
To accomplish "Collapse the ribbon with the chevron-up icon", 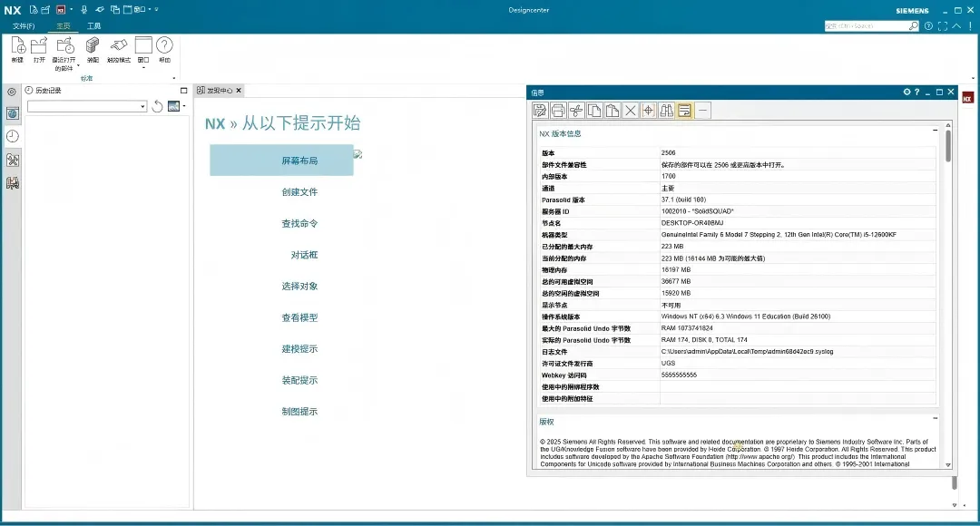I will click(x=957, y=25).
